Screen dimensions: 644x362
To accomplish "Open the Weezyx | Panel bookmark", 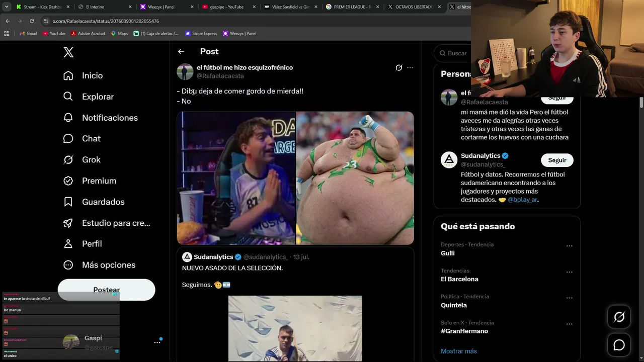I will (239, 34).
